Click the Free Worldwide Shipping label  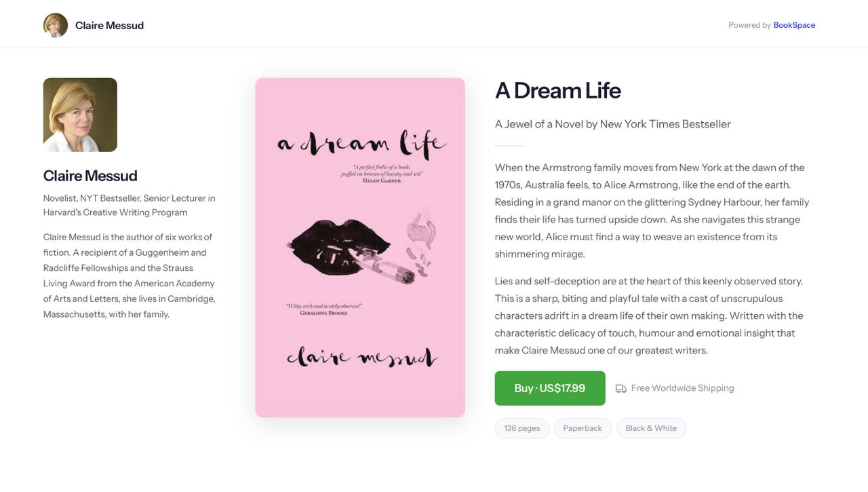point(682,387)
